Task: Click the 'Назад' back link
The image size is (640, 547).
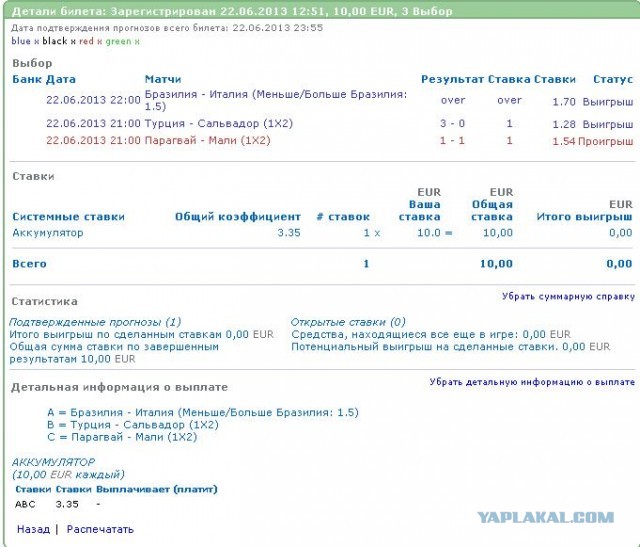Action: point(32,529)
